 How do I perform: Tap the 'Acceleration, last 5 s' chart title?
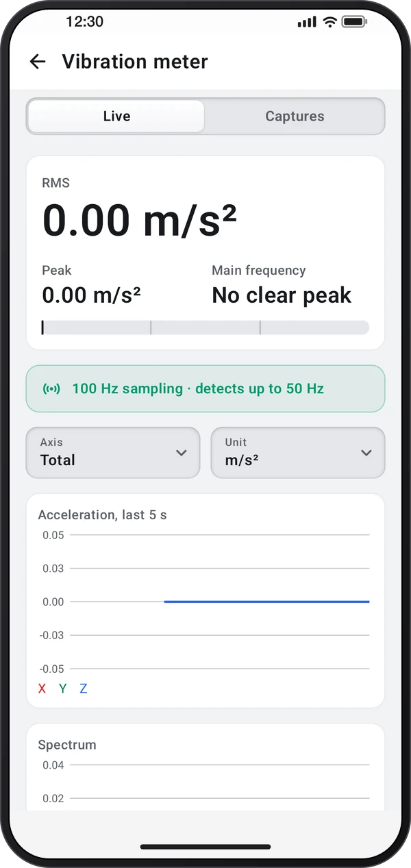coord(103,514)
